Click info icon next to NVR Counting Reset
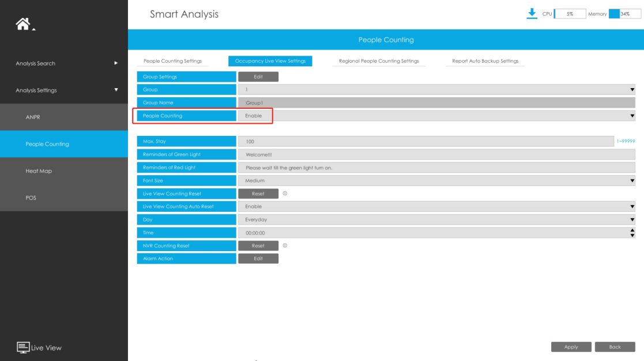Viewport: 644px width, 361px height. click(285, 245)
